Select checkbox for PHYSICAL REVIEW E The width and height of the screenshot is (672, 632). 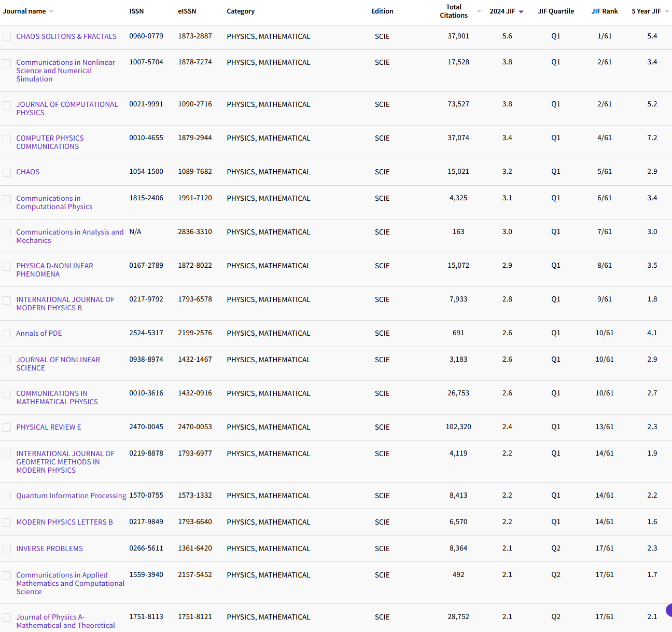[7, 428]
